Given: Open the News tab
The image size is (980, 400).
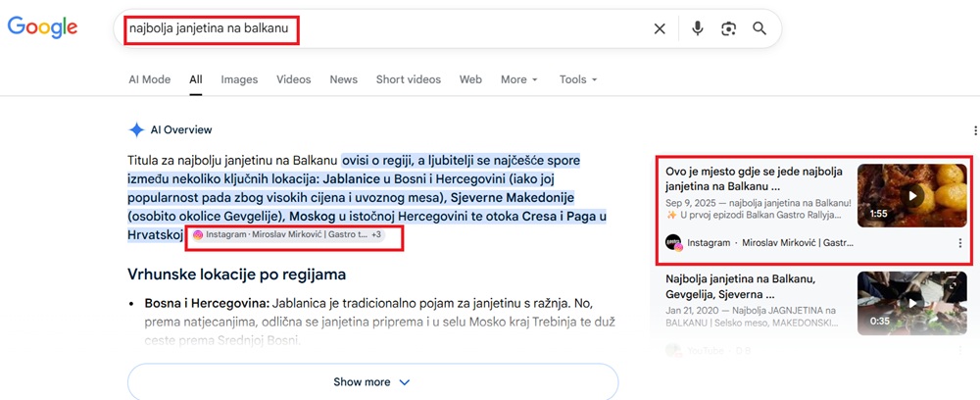Looking at the screenshot, I should pos(344,79).
